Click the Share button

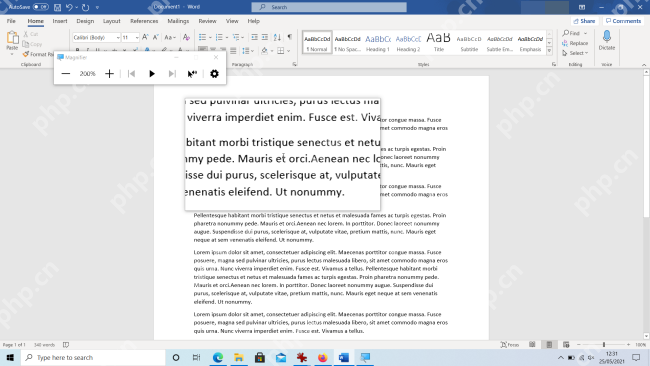click(585, 21)
